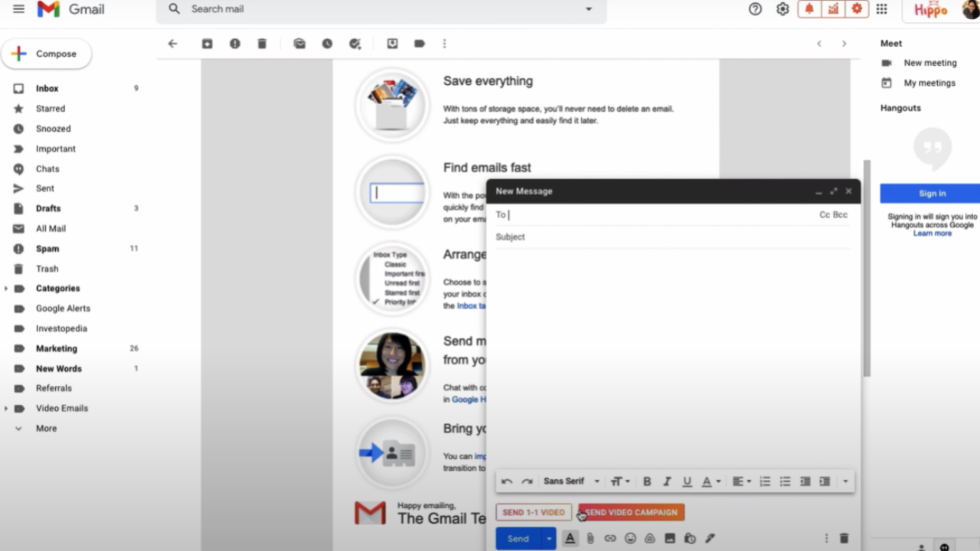This screenshot has height=551, width=980.
Task: Open text color picker in compose
Action: 711,481
